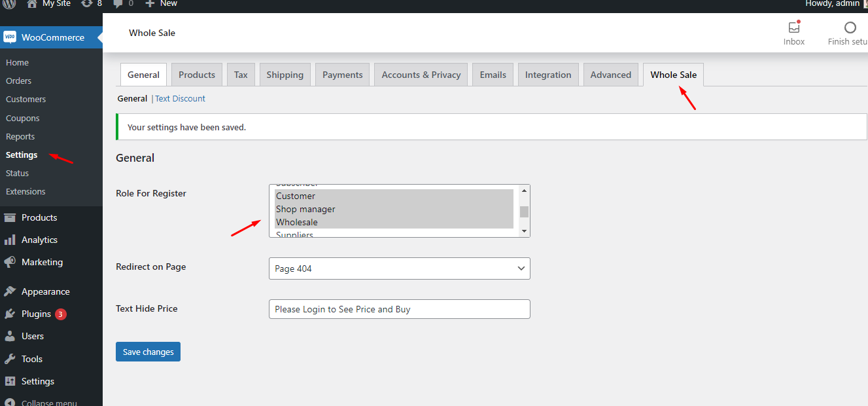868x406 pixels.
Task: Select Suppliers in the role list
Action: (x=394, y=233)
